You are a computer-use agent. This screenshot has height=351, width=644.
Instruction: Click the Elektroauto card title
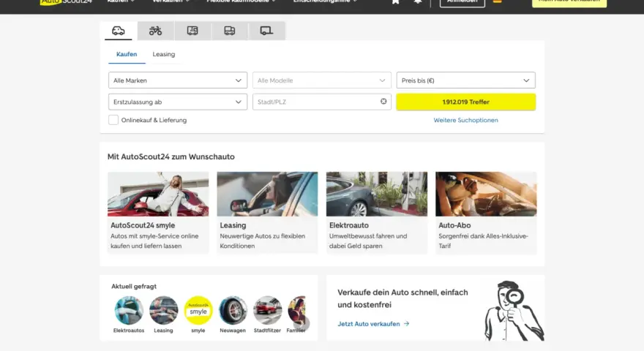point(348,225)
